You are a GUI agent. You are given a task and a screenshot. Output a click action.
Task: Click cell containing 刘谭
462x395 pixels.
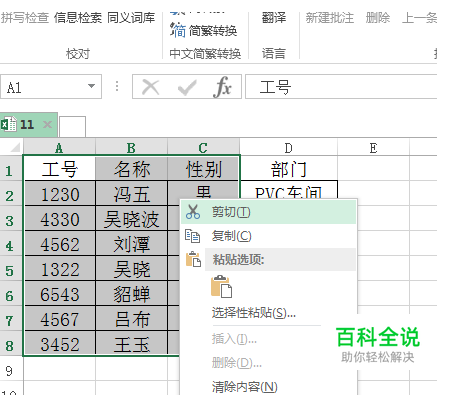(x=131, y=244)
